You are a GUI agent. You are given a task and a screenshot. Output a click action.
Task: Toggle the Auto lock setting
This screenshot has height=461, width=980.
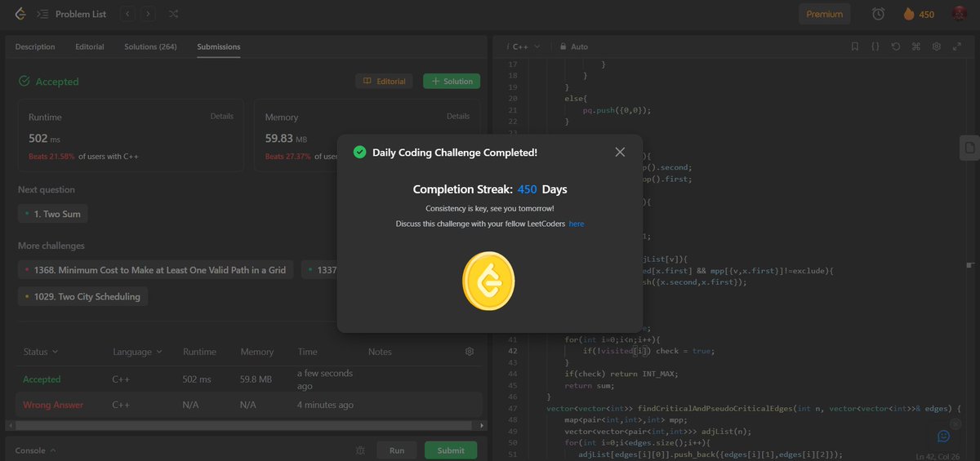[x=573, y=47]
